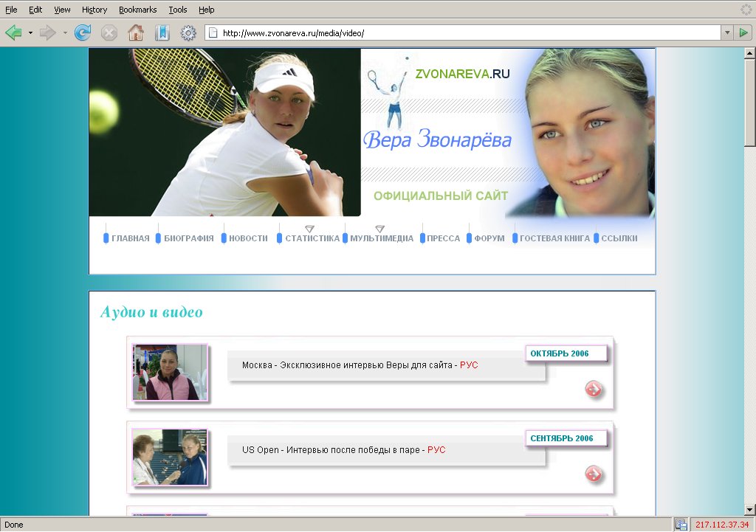Visit the ФОРУМ link

[489, 238]
